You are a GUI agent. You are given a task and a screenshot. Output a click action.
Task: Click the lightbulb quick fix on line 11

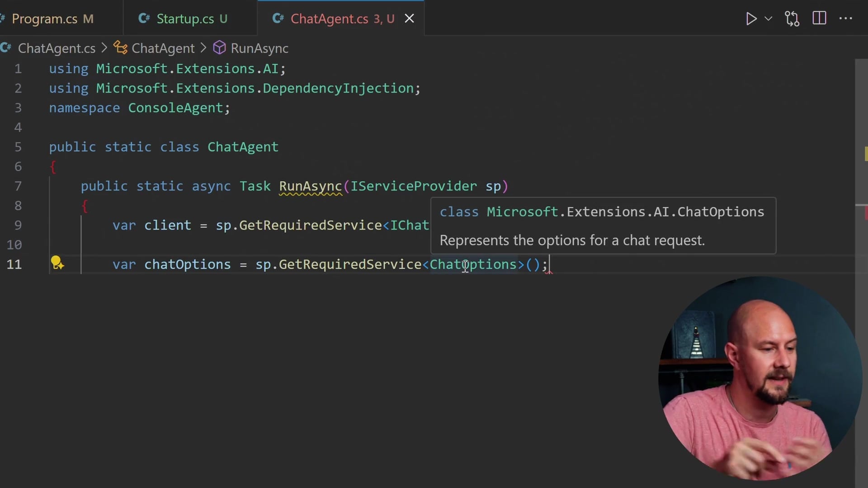(x=57, y=263)
